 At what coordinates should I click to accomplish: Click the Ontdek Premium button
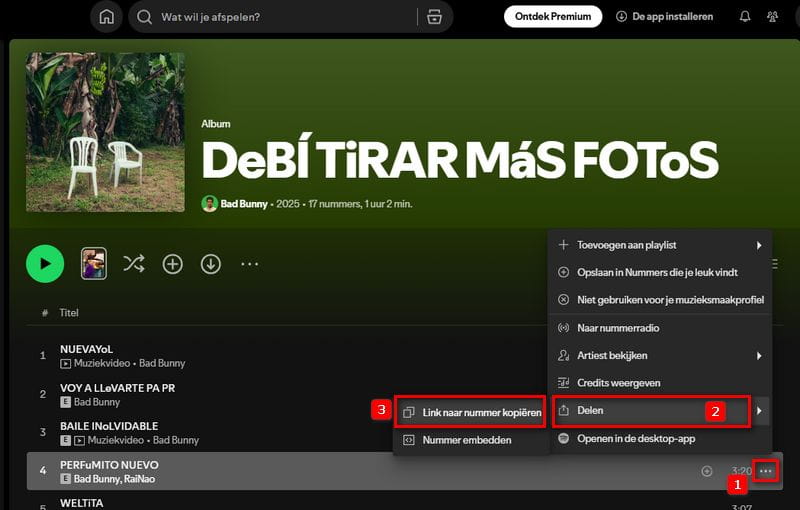tap(553, 16)
